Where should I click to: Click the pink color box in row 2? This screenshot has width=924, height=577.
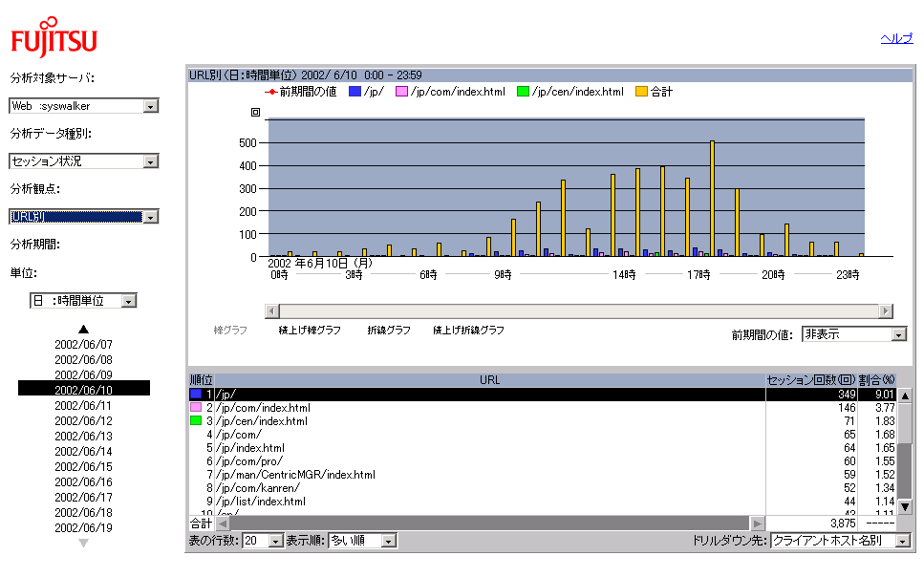tap(196, 408)
